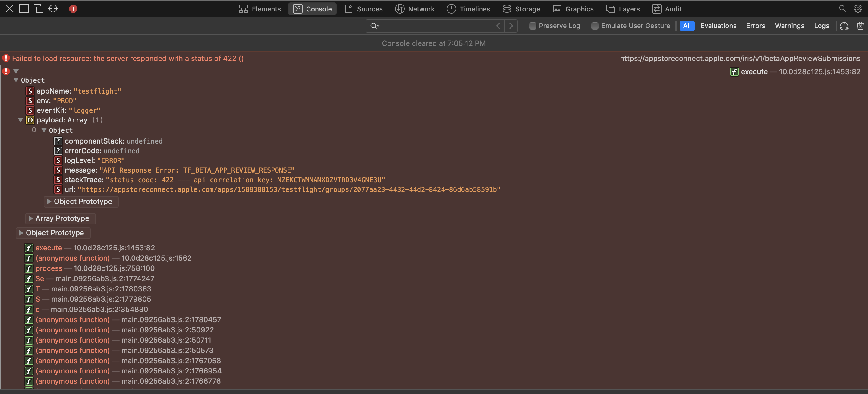This screenshot has width=868, height=394.
Task: Expand the inner Object Prototype
Action: click(x=81, y=202)
